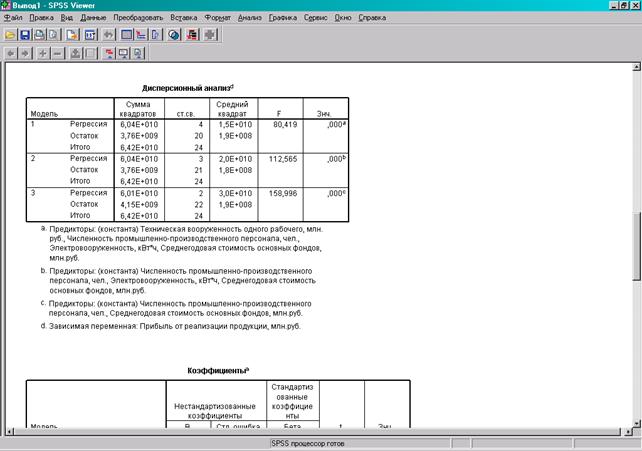
Task: Click the F value 112,565 cell
Action: click(x=283, y=159)
